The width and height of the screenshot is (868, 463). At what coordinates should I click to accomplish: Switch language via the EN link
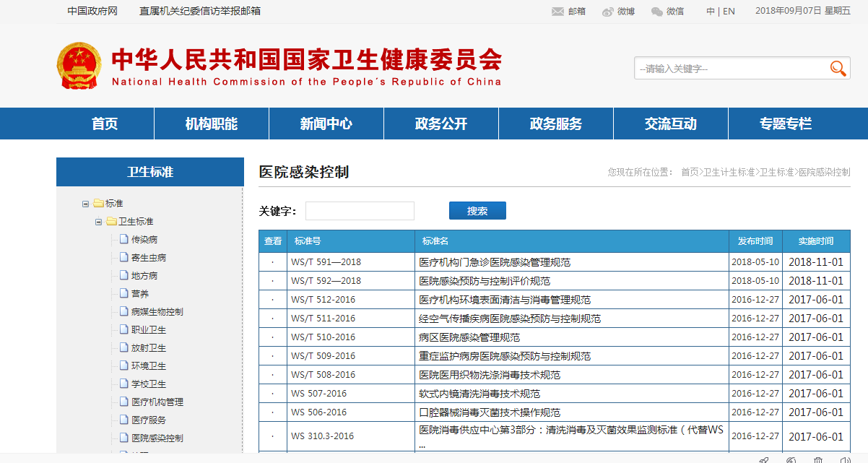[729, 11]
